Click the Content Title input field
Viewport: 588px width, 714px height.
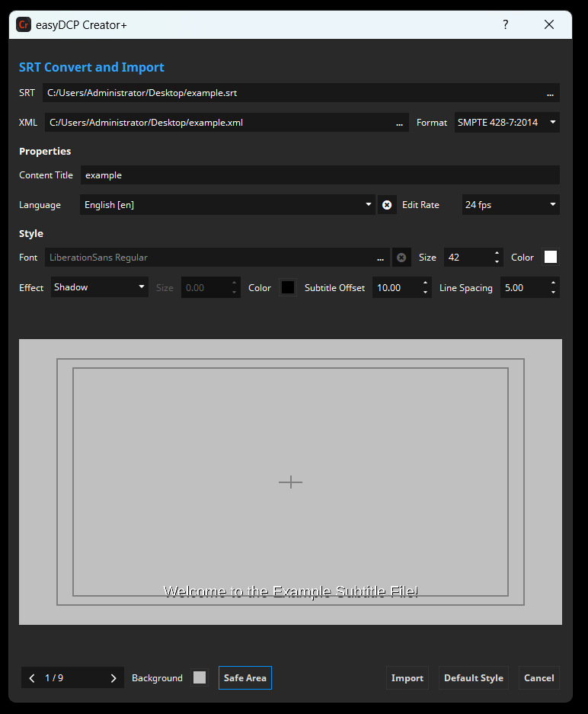pyautogui.click(x=320, y=175)
